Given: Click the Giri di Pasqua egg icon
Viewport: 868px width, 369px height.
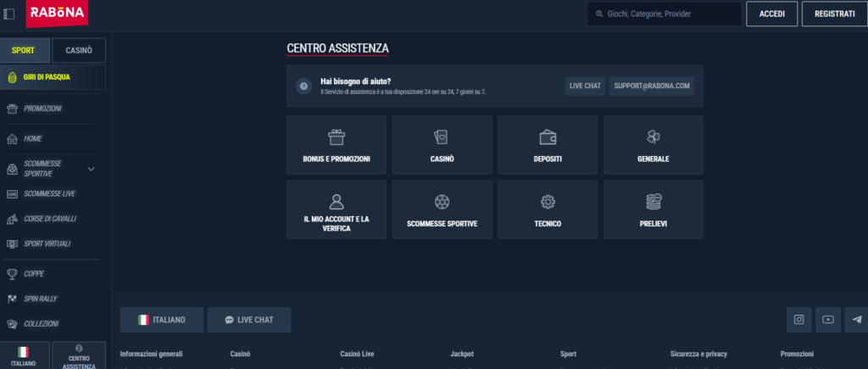Looking at the screenshot, I should [x=12, y=77].
